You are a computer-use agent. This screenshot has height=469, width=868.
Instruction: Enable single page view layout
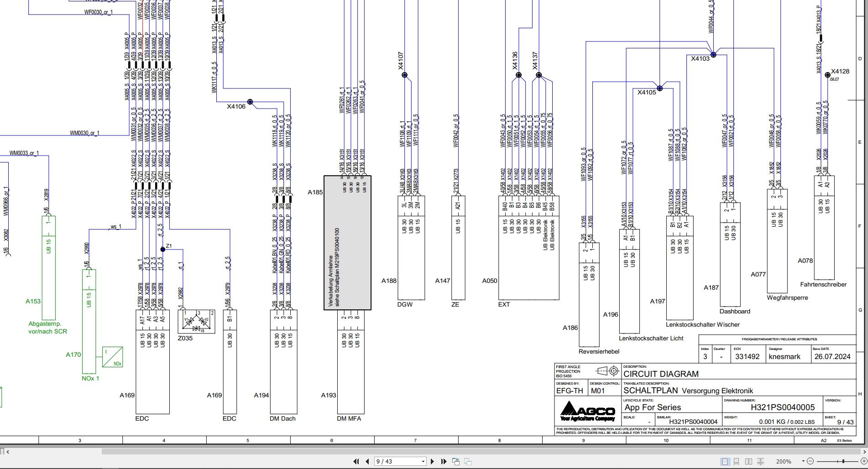pyautogui.click(x=725, y=461)
